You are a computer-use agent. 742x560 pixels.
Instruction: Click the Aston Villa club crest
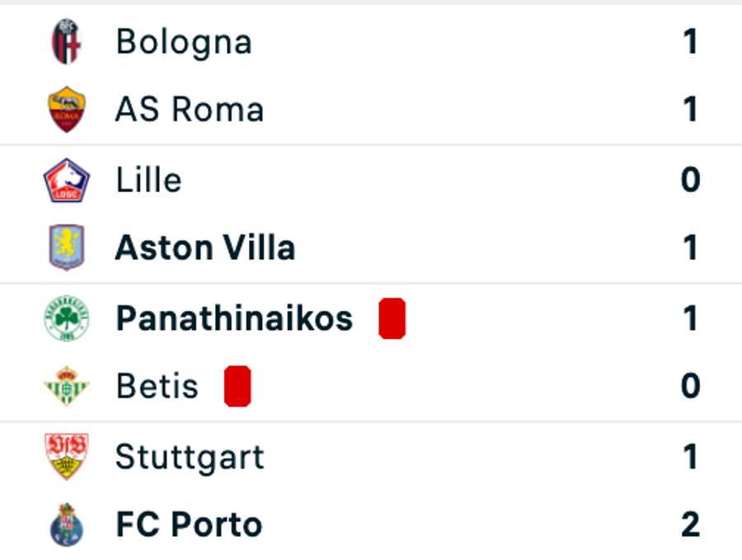click(66, 247)
